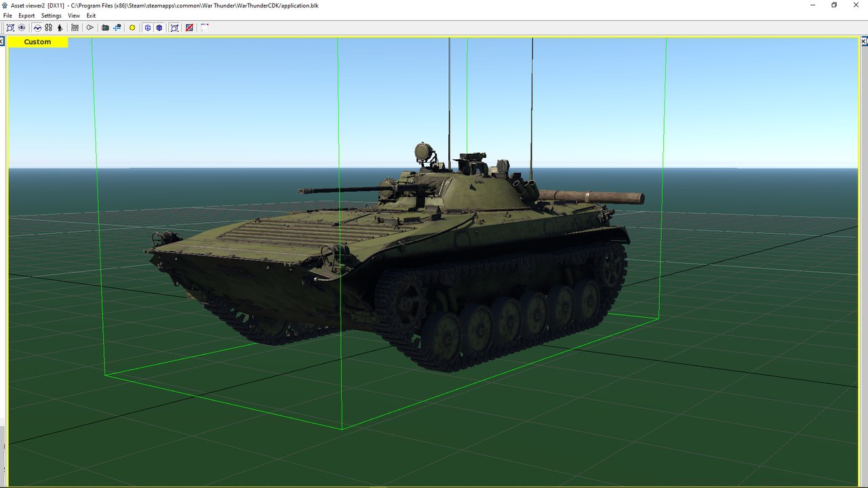The image size is (868, 488).
Task: Click the red-slashed square icon
Action: tap(189, 28)
